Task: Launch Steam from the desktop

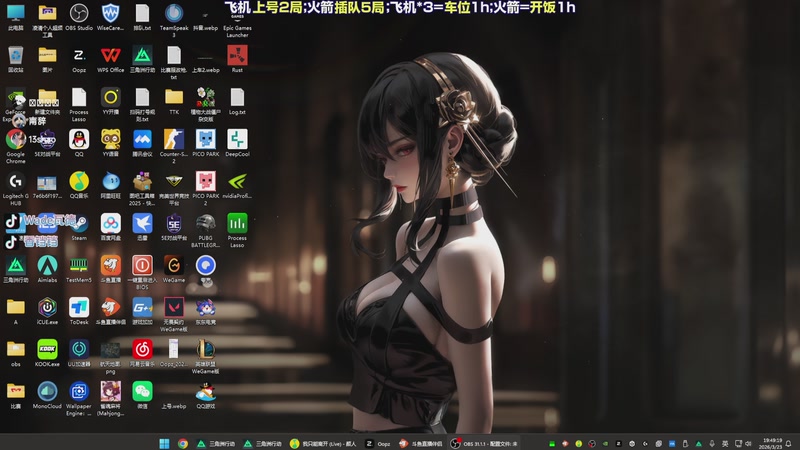Action: pyautogui.click(x=79, y=227)
